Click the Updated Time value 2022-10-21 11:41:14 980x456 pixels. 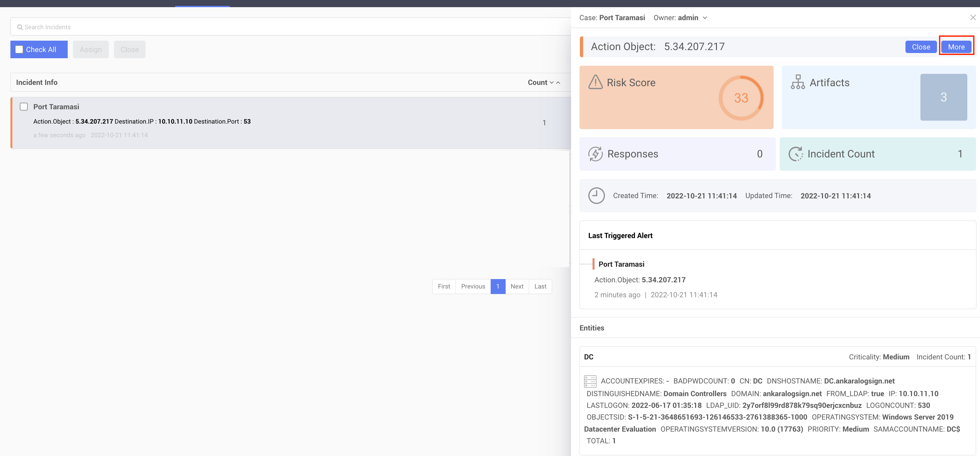[x=835, y=196]
